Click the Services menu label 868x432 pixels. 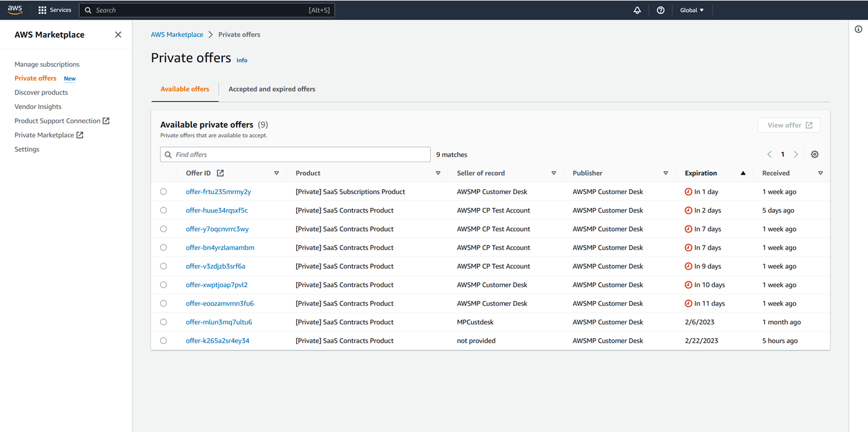coord(60,10)
